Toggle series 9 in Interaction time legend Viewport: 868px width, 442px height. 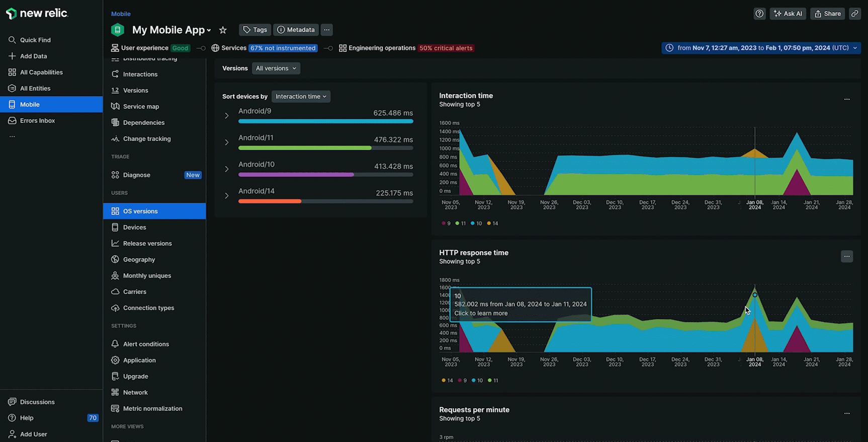click(446, 224)
